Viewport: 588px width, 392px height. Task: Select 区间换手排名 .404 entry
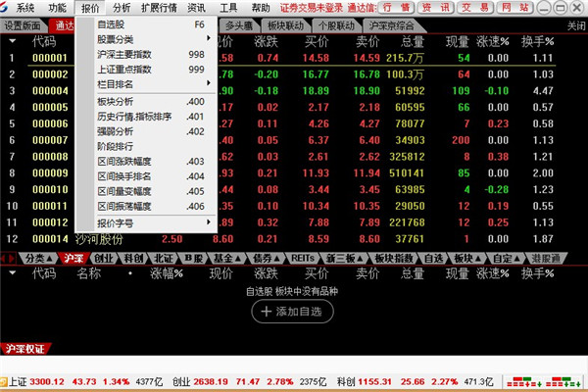pyautogui.click(x=154, y=176)
